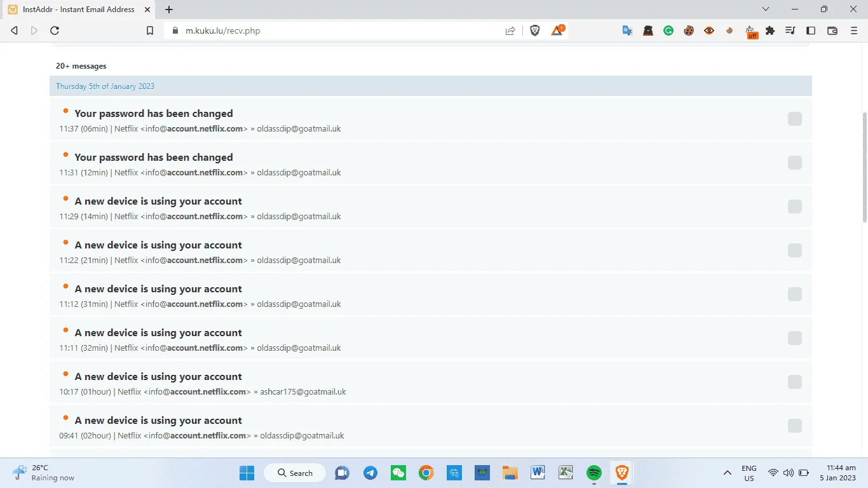Open the Brave browser icon on the taskbar
The width and height of the screenshot is (868, 488).
[621, 473]
